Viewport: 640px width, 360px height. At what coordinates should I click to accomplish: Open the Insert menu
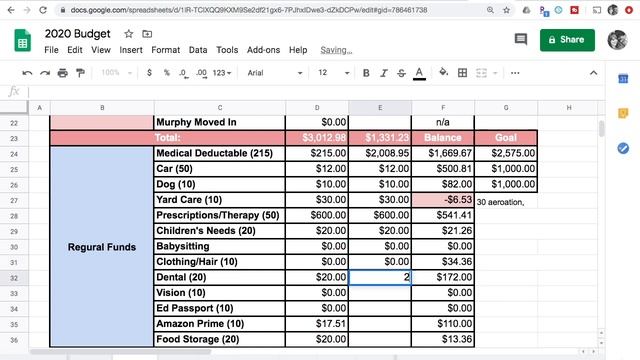[x=131, y=50]
